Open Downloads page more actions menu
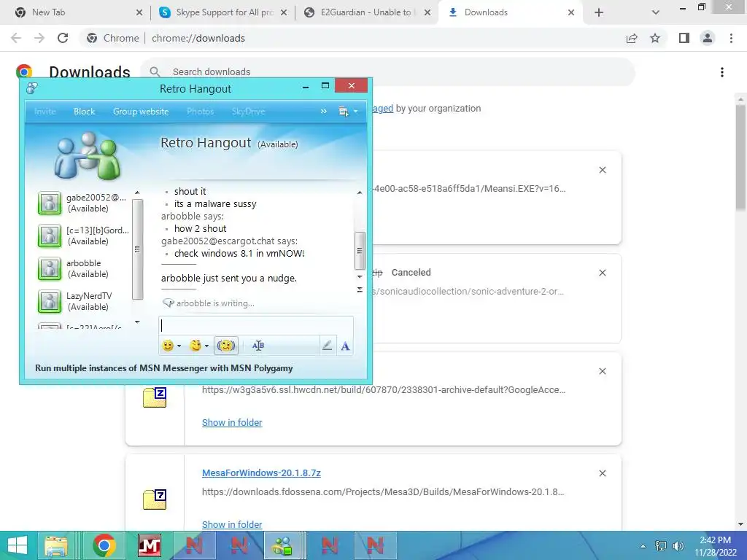Screen dimensions: 747x560 (722, 72)
